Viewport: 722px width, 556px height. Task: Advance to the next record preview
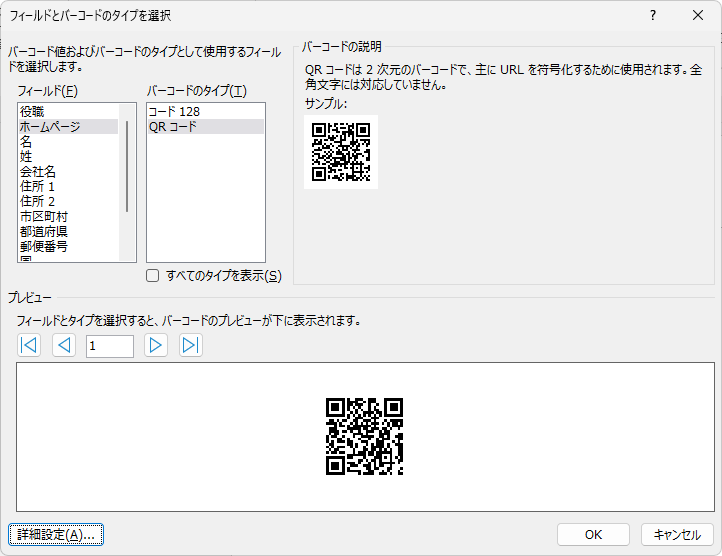click(155, 346)
